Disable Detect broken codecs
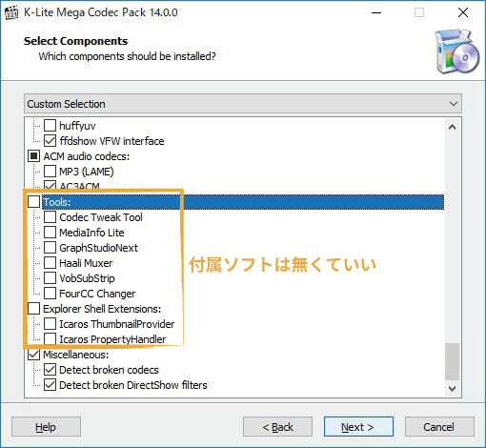Image resolution: width=486 pixels, height=448 pixels. tap(50, 370)
